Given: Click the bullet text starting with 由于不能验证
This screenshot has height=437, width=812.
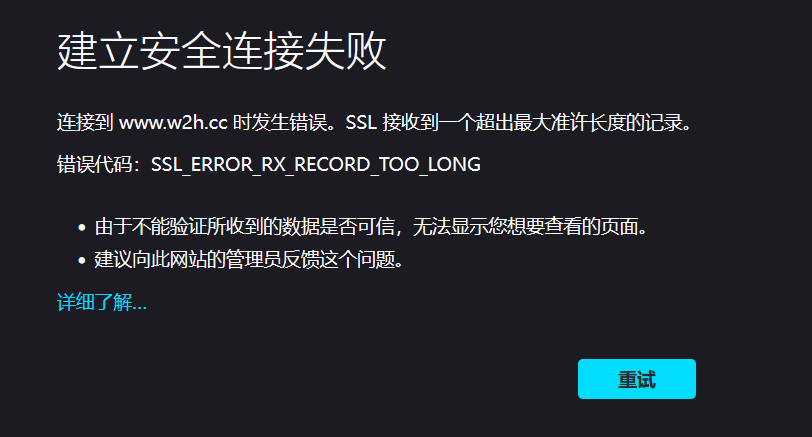Looking at the screenshot, I should click(371, 226).
